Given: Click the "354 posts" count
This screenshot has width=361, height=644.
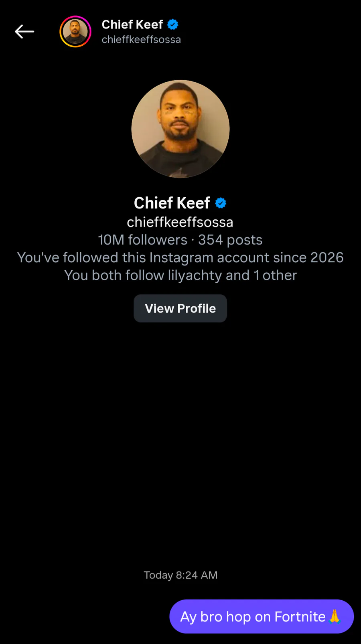Looking at the screenshot, I should (230, 240).
